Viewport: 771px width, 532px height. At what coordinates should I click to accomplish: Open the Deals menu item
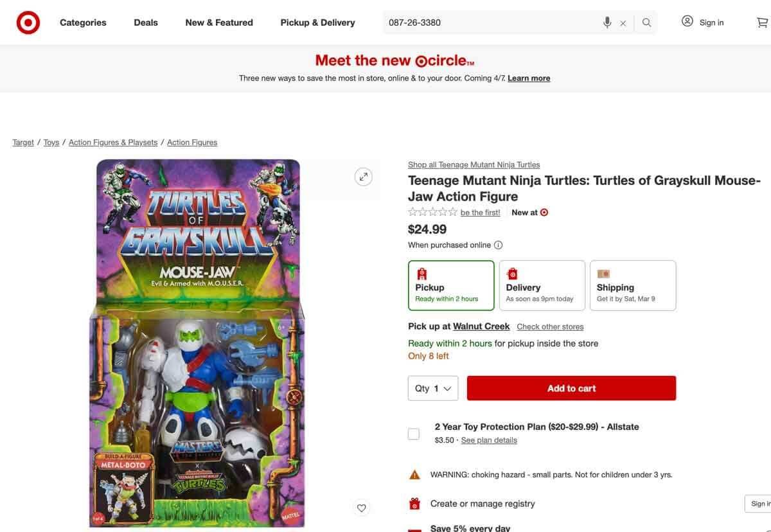(x=146, y=21)
